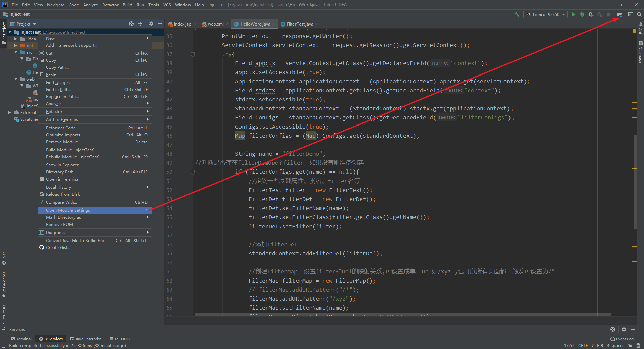Open the 6: TODO tool window button

click(120, 339)
